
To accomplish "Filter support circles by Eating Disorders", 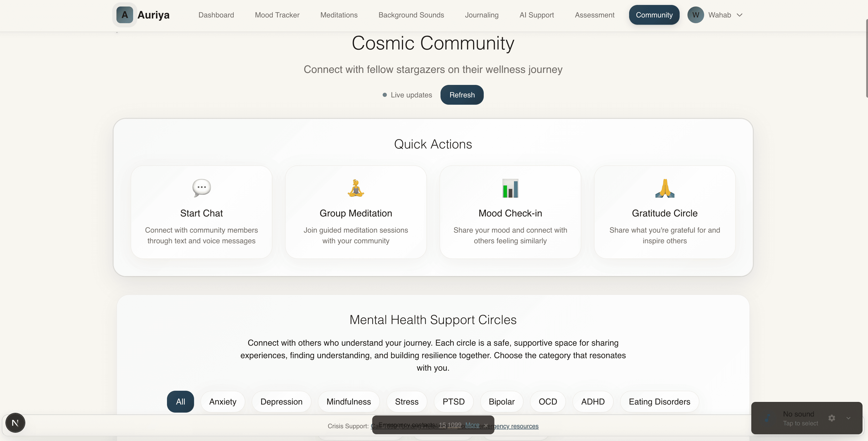I will [x=659, y=401].
